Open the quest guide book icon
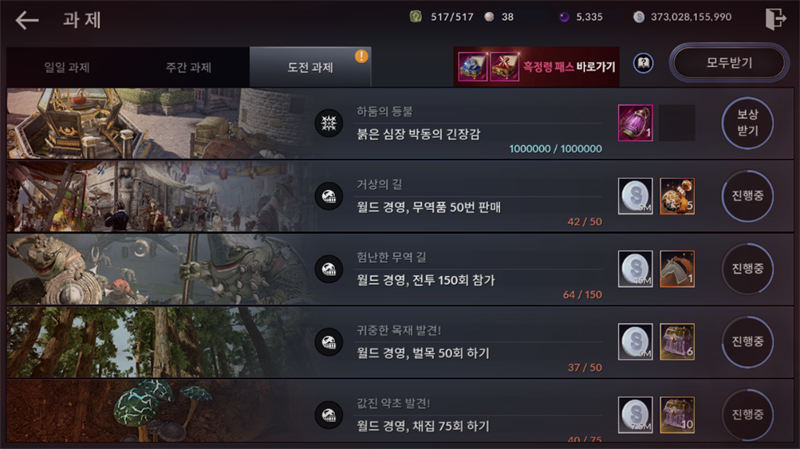 click(x=643, y=63)
